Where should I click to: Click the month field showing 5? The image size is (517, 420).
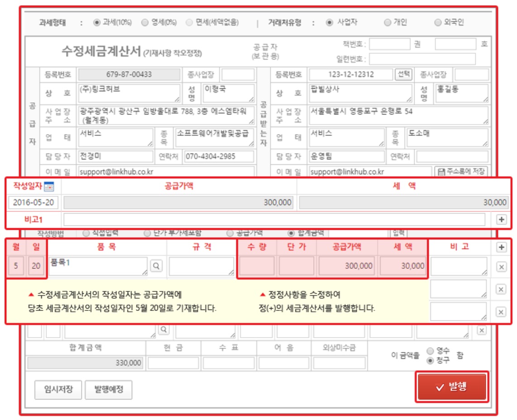(x=16, y=266)
